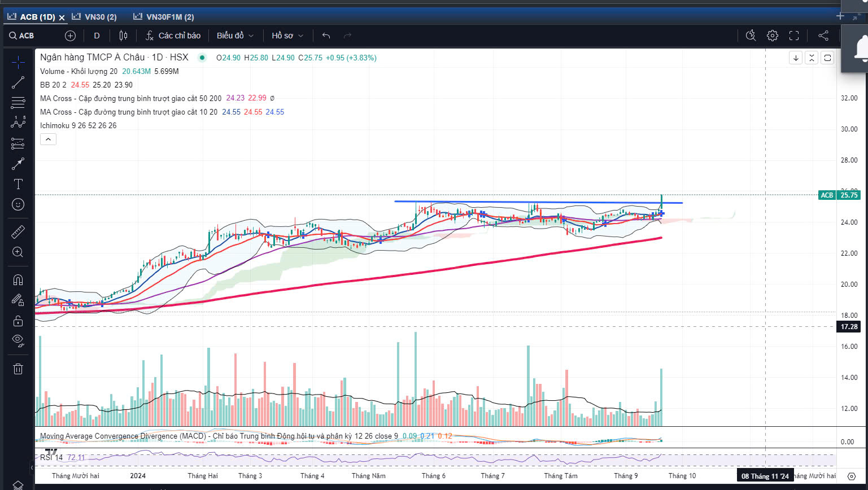Click the collapse pane button
868x490 pixels.
click(812, 58)
